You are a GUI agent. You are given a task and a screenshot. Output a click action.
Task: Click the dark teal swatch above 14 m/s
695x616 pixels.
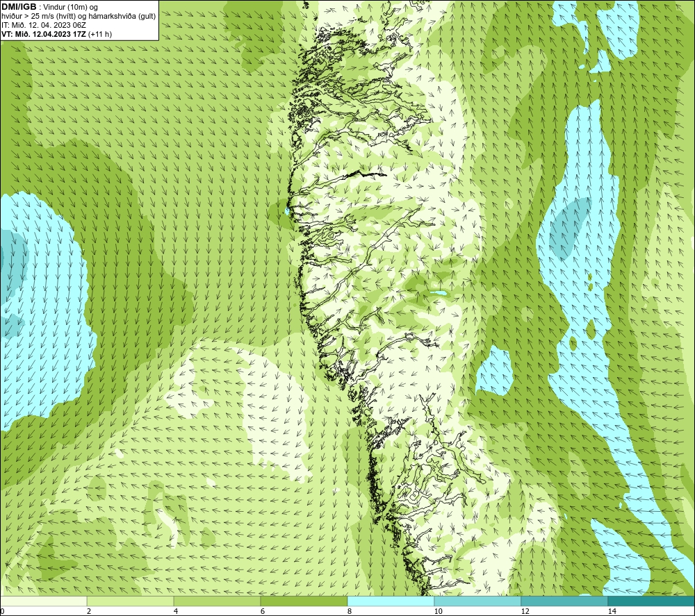tap(652, 601)
